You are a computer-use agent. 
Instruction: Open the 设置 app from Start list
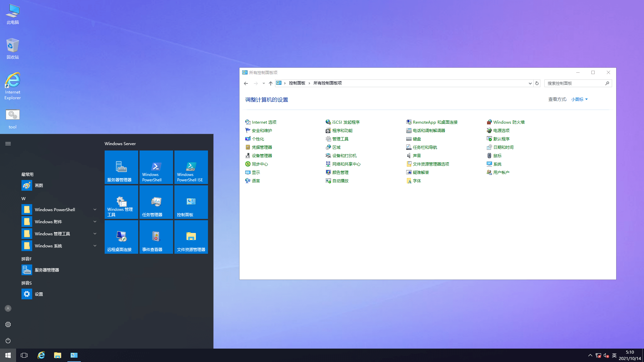39,294
